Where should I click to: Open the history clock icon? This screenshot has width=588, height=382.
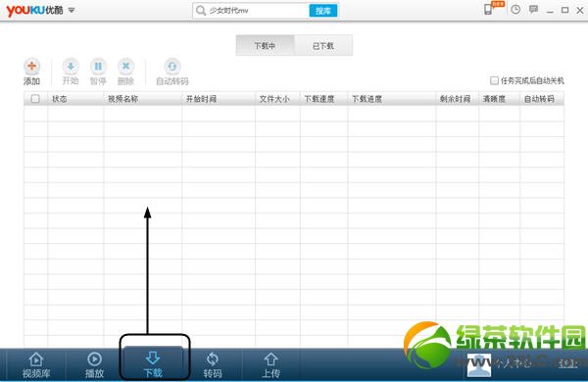[515, 10]
